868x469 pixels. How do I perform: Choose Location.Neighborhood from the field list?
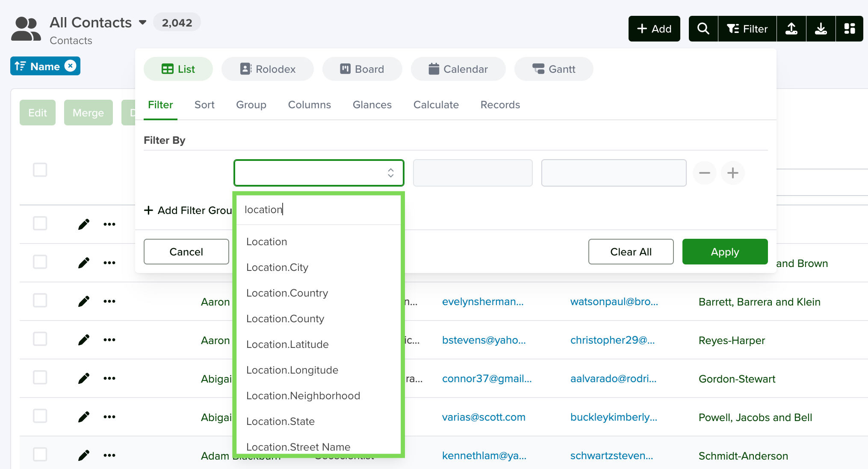319,396
